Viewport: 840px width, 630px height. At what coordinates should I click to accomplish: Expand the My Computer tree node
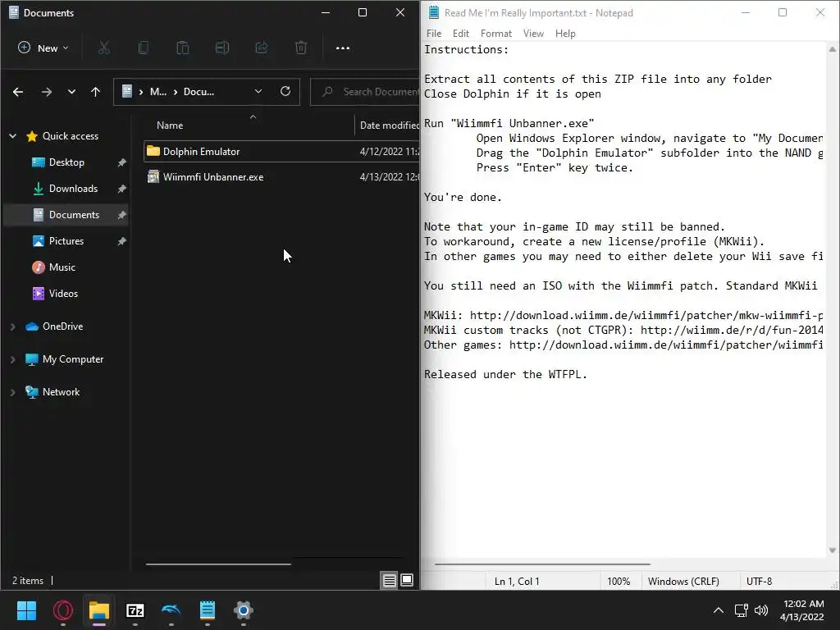pos(13,359)
